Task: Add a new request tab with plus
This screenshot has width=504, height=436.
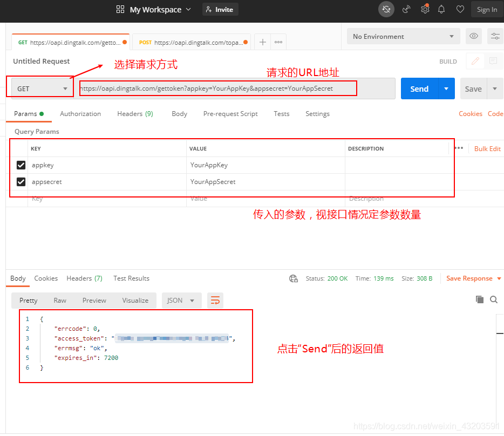Action: pyautogui.click(x=263, y=42)
